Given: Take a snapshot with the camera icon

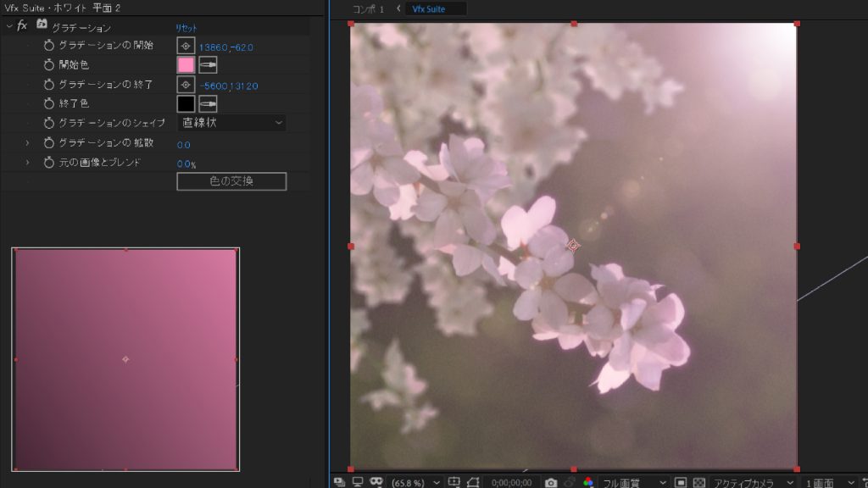Looking at the screenshot, I should [x=551, y=482].
